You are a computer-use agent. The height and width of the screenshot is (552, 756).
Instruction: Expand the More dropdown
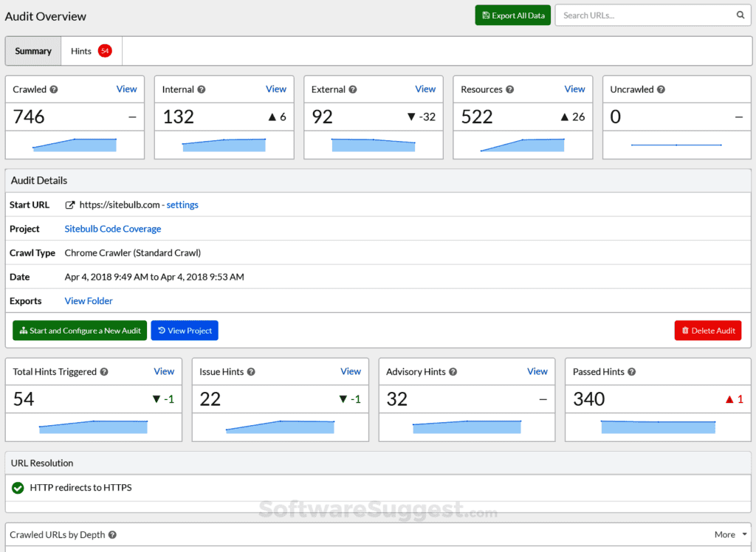click(731, 534)
